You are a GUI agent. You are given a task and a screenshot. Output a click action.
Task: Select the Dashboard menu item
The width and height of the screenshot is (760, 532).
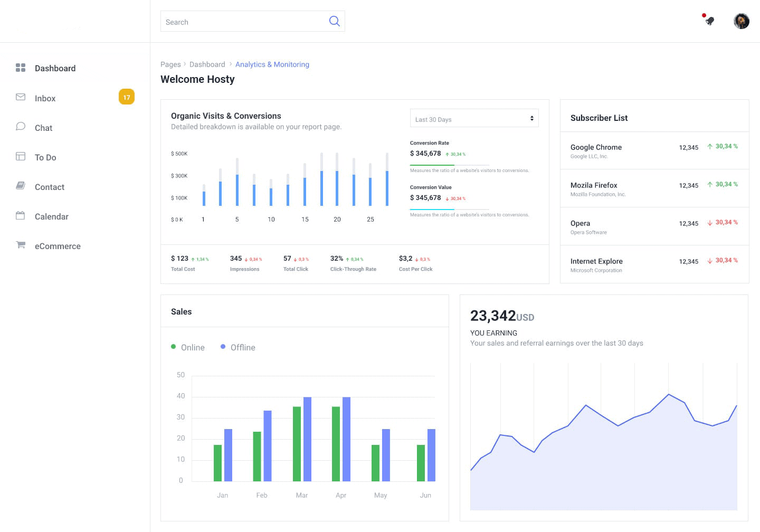click(55, 68)
